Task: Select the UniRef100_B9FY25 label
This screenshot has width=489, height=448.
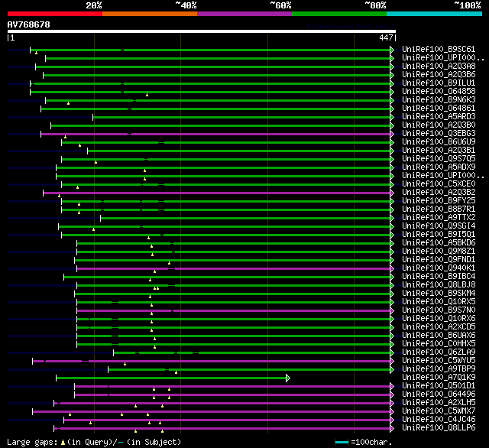Action: (439, 201)
